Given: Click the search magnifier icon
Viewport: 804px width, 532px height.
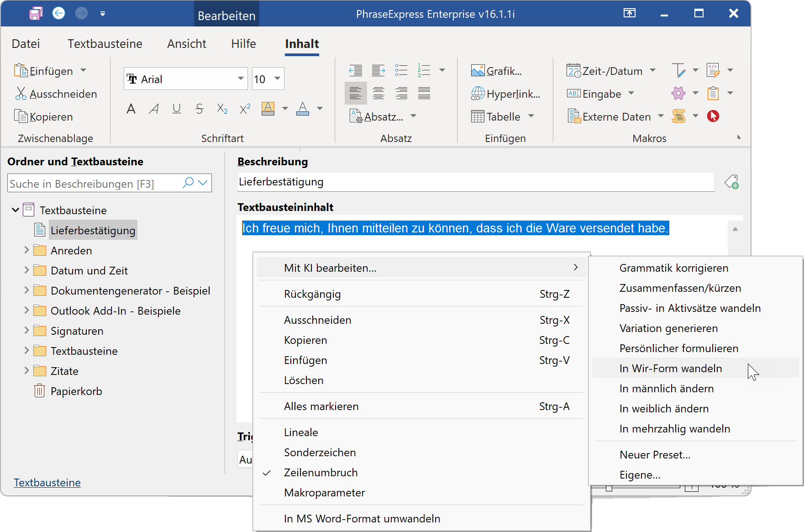Looking at the screenshot, I should point(188,183).
